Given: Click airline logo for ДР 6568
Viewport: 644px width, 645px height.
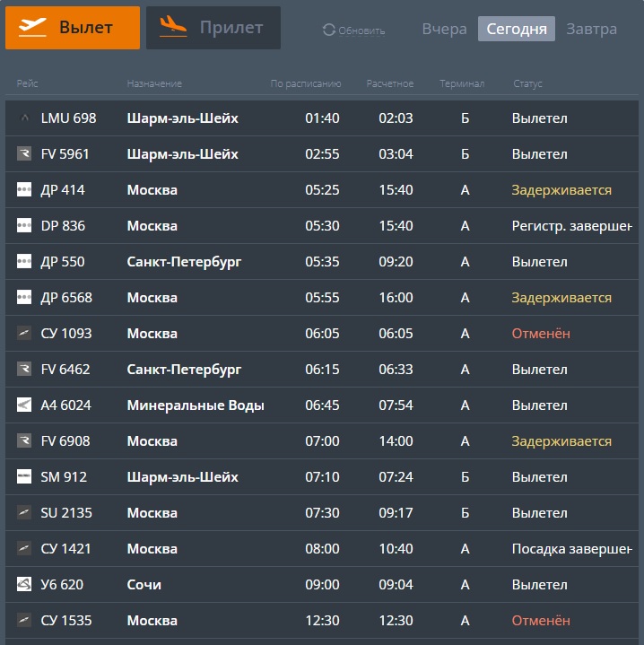Looking at the screenshot, I should [x=24, y=297].
